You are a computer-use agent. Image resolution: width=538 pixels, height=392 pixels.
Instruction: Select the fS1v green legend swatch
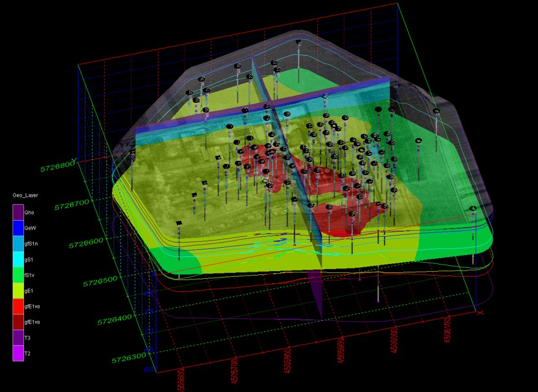pos(18,275)
